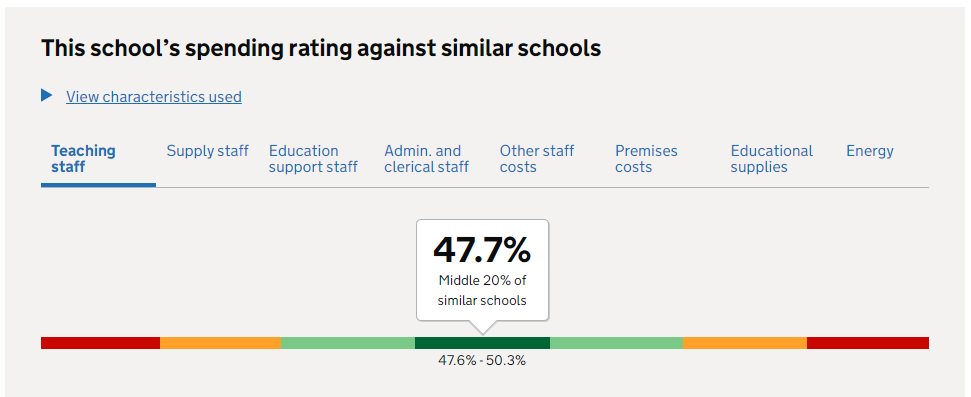Switch to Admin. and clerical staff tab
This screenshot has width=971, height=397.
tap(426, 159)
